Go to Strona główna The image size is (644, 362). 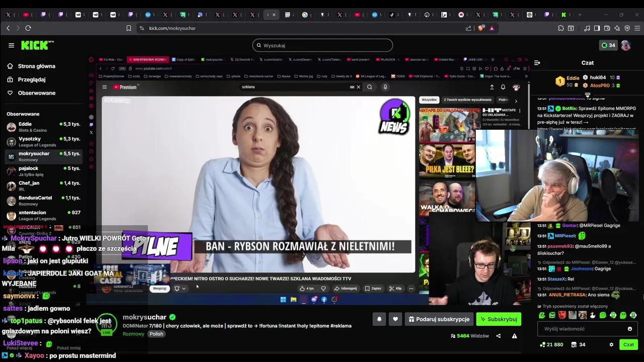pyautogui.click(x=31, y=66)
